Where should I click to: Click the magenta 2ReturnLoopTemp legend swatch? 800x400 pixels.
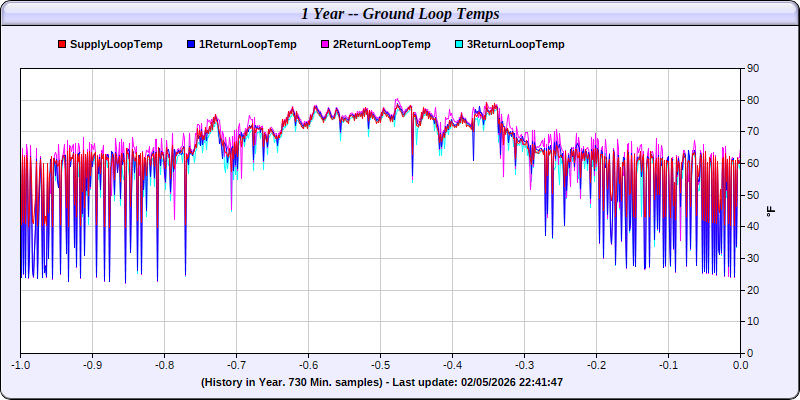click(324, 45)
